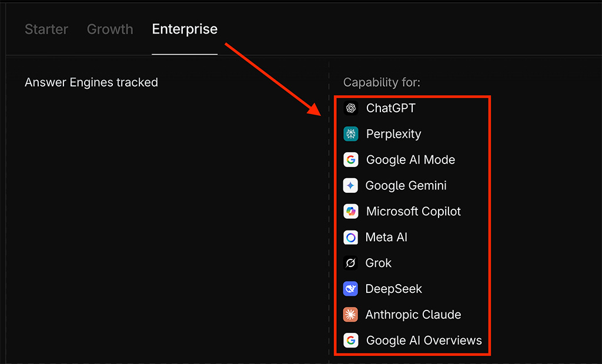Switch to the Starter tab
The width and height of the screenshot is (602, 364).
click(46, 29)
